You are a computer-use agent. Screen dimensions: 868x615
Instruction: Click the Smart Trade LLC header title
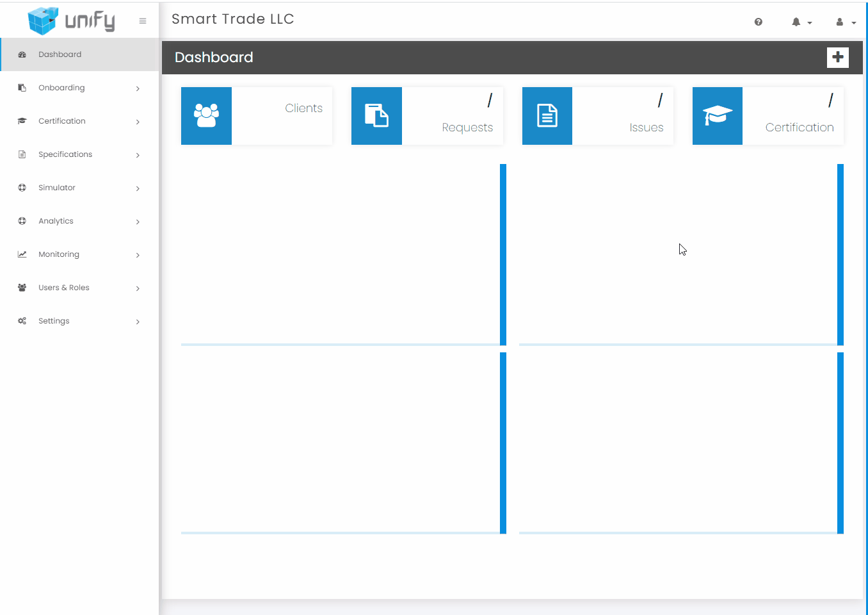(232, 19)
